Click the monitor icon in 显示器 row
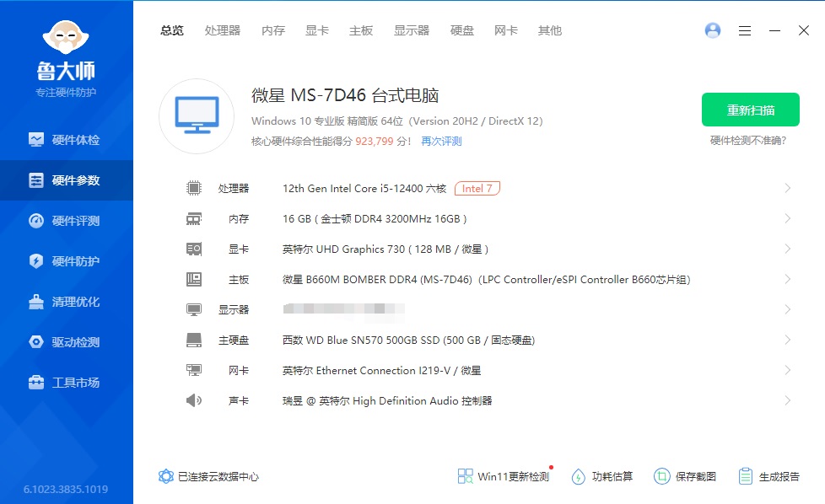Screen dimensions: 825x504 click(194, 310)
